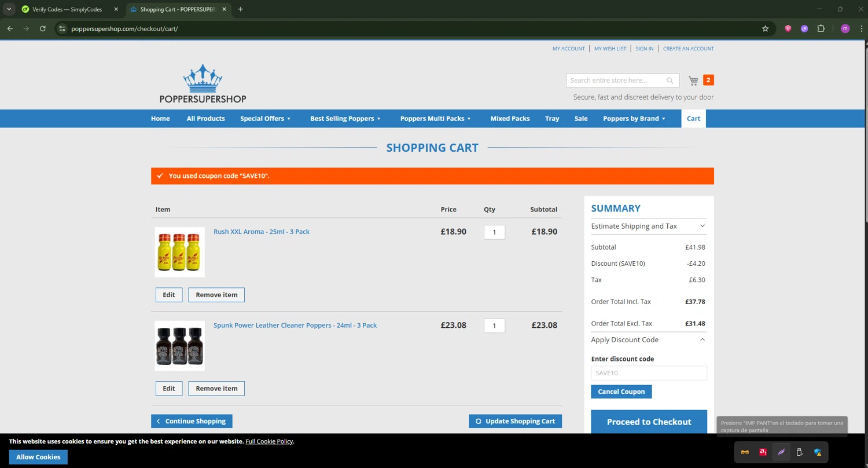Click the purple feather tray icon
This screenshot has width=868, height=468.
click(x=781, y=452)
